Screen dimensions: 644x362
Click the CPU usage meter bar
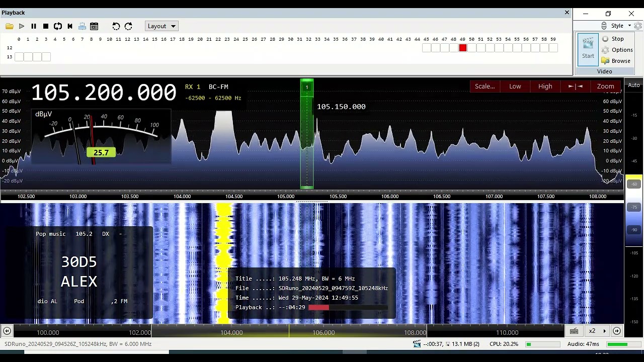(543, 344)
